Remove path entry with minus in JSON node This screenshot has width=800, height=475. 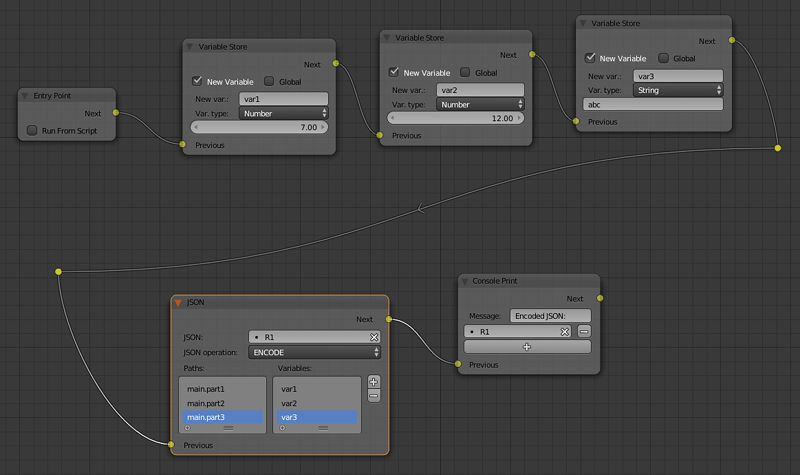374,395
